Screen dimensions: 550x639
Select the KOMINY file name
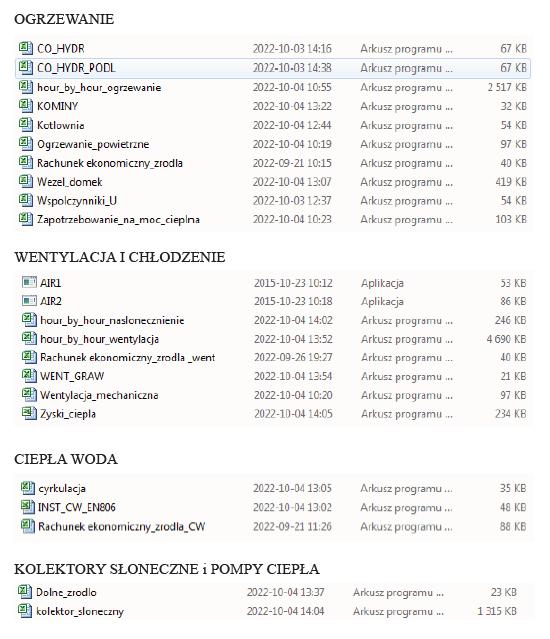pyautogui.click(x=57, y=106)
